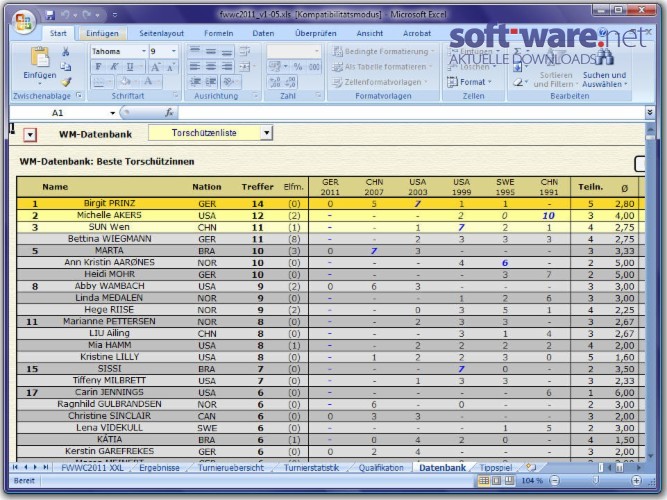
Task: Switch to the Daten ribbon tab
Action: tap(263, 33)
